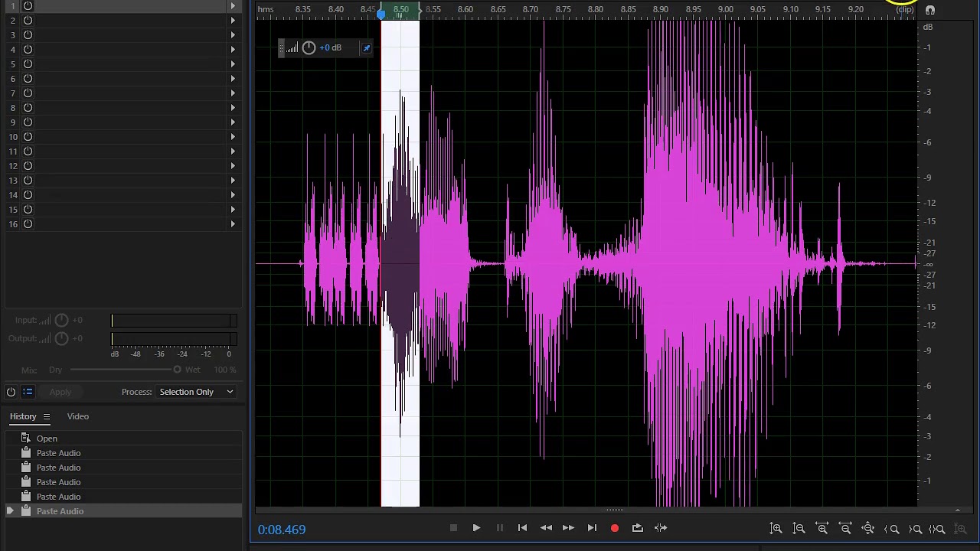Select the Open history state
This screenshot has width=980, height=551.
[x=122, y=439]
